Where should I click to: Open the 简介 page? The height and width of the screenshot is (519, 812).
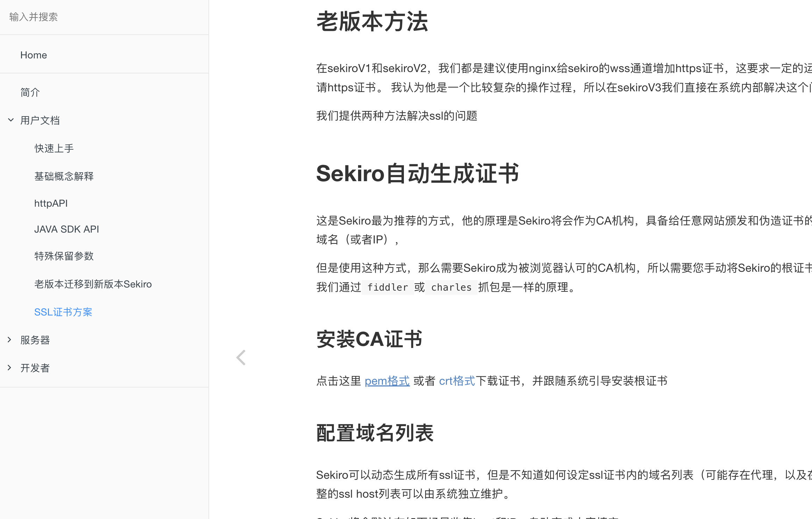coord(30,92)
